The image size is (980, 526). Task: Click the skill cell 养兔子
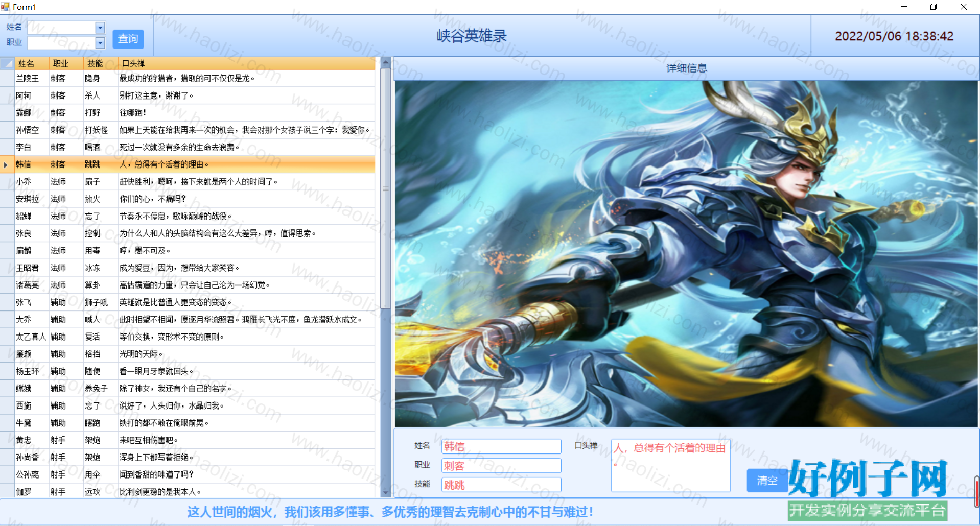(100, 389)
